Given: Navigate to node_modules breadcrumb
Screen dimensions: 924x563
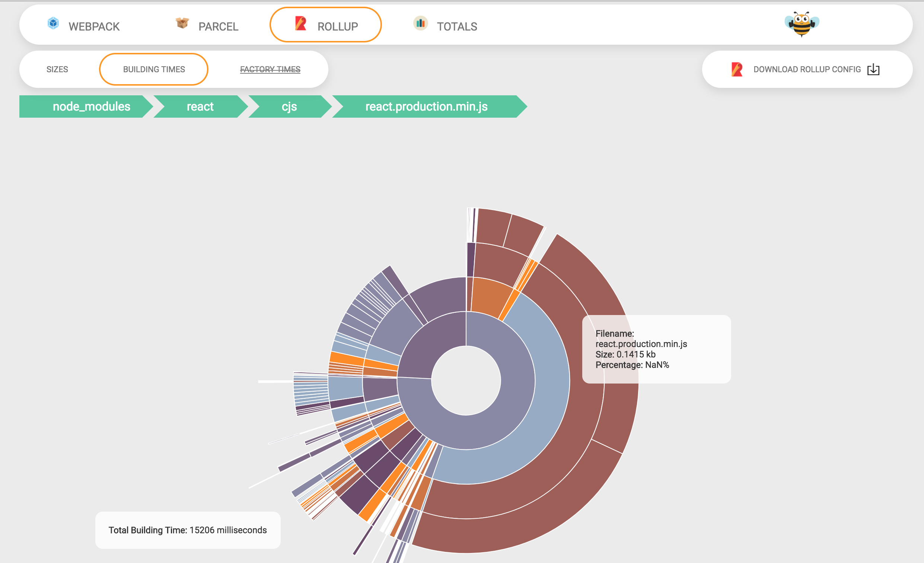Looking at the screenshot, I should (x=91, y=106).
